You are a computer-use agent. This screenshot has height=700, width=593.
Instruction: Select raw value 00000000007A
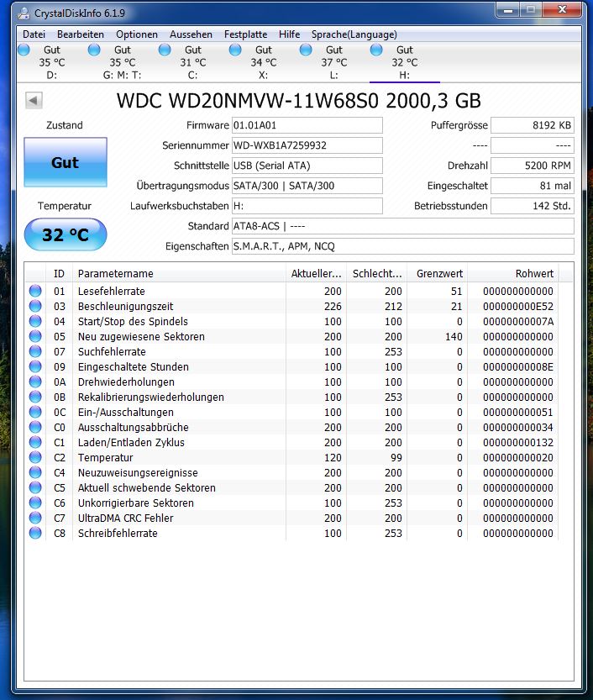[518, 321]
